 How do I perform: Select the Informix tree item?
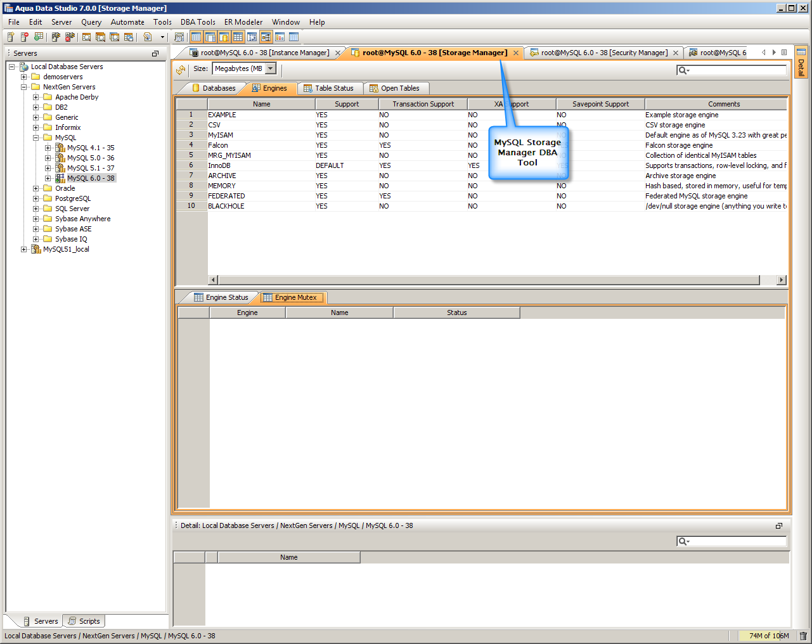point(68,127)
